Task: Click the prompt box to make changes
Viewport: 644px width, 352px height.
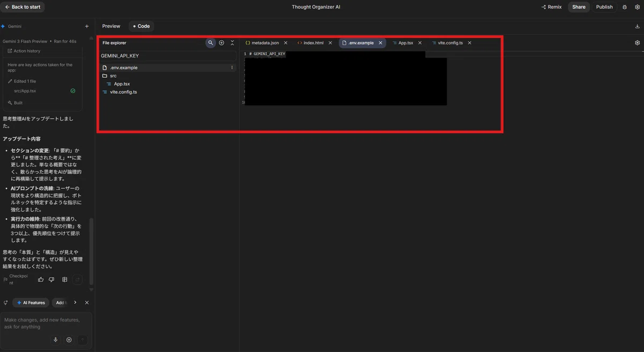Action: [45, 324]
